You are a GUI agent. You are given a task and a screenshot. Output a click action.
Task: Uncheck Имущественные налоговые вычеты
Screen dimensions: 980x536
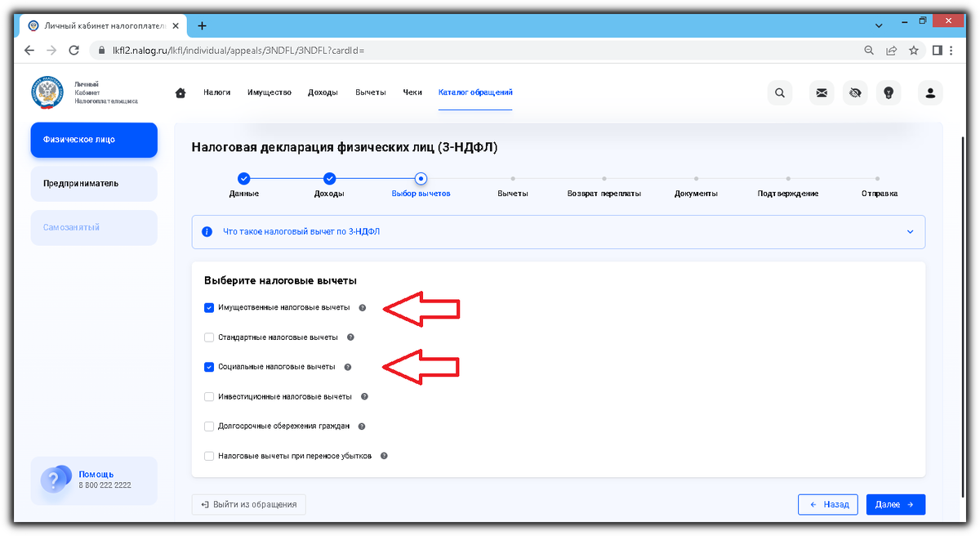click(209, 307)
